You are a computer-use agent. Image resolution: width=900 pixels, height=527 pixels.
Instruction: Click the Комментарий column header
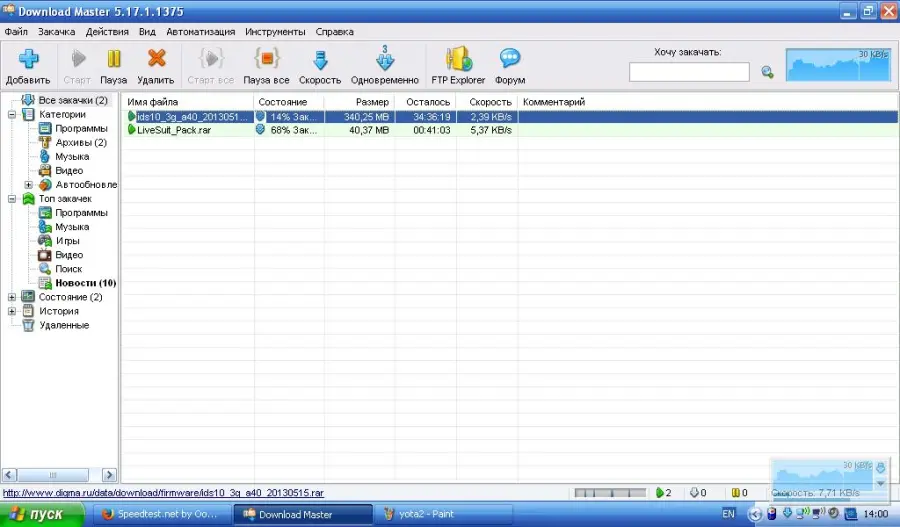[708, 102]
